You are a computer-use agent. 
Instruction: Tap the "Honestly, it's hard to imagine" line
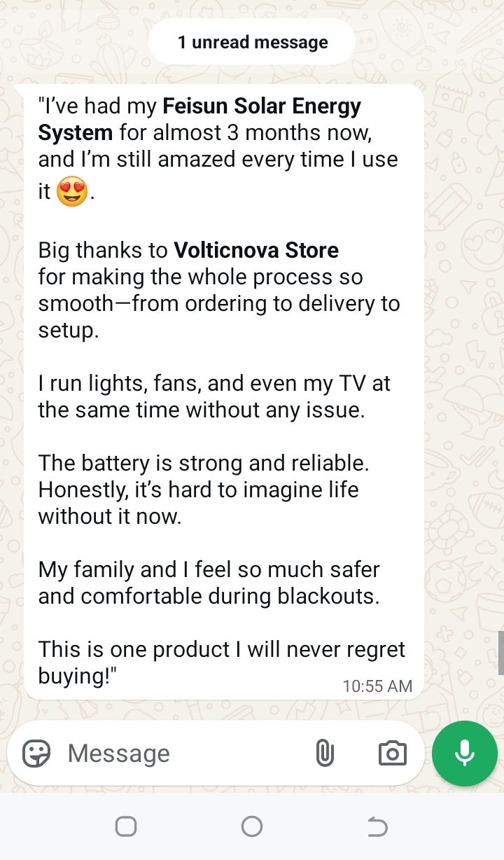[198, 490]
